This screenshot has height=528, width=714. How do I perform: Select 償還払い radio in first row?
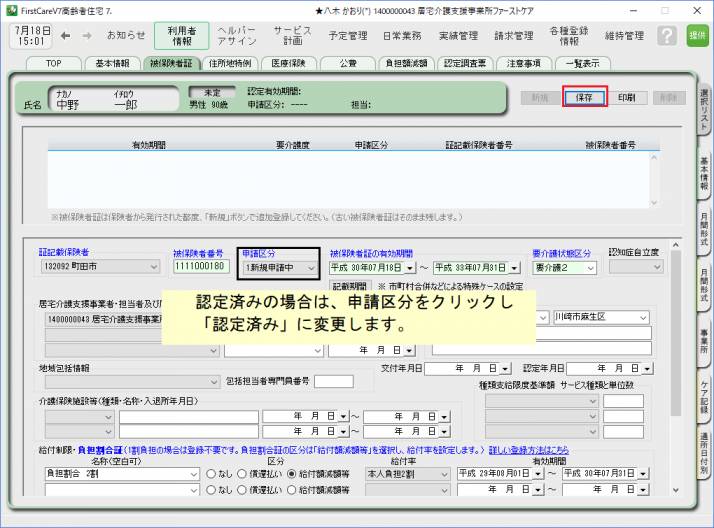point(241,474)
